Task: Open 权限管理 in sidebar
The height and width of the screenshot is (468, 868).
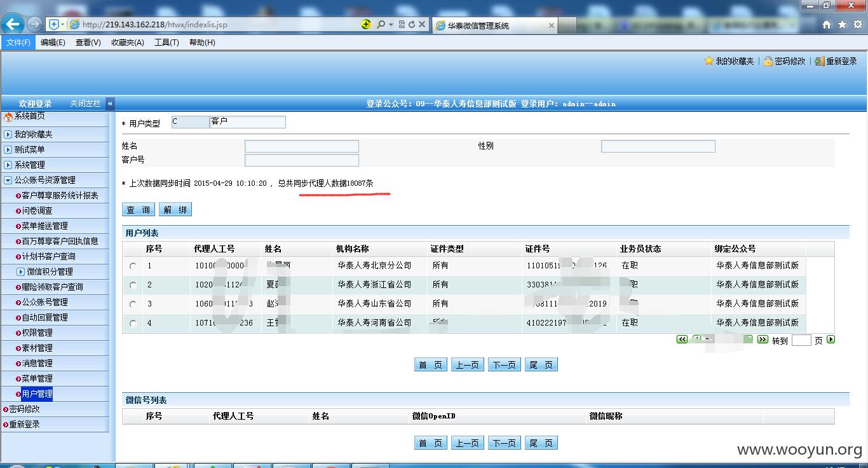Action: pyautogui.click(x=37, y=333)
